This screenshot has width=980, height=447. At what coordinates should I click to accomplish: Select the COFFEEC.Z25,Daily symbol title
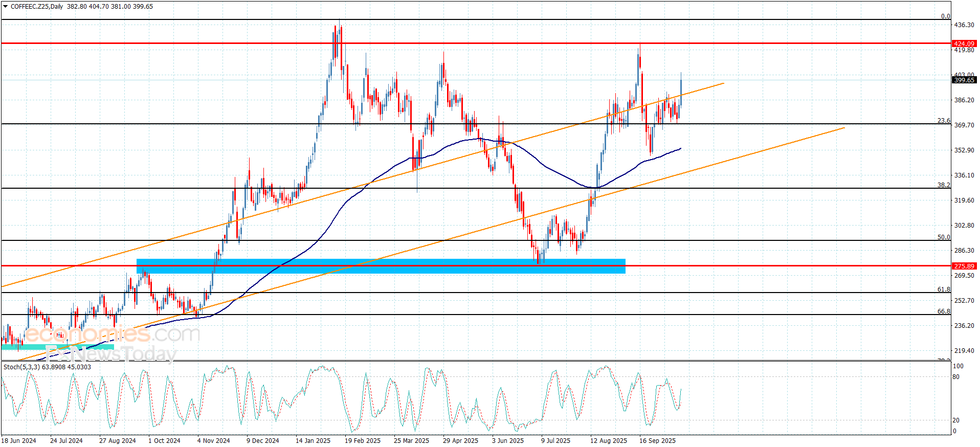37,7
